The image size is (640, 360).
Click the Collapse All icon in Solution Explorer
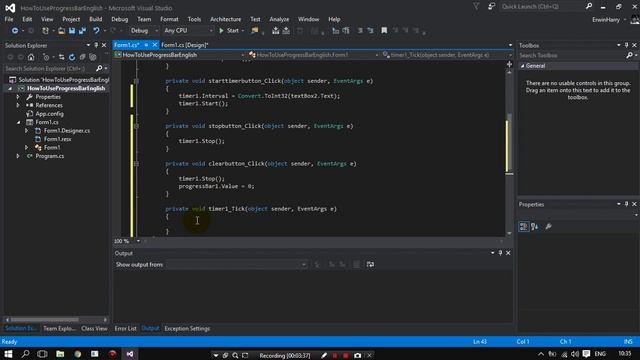[x=82, y=57]
